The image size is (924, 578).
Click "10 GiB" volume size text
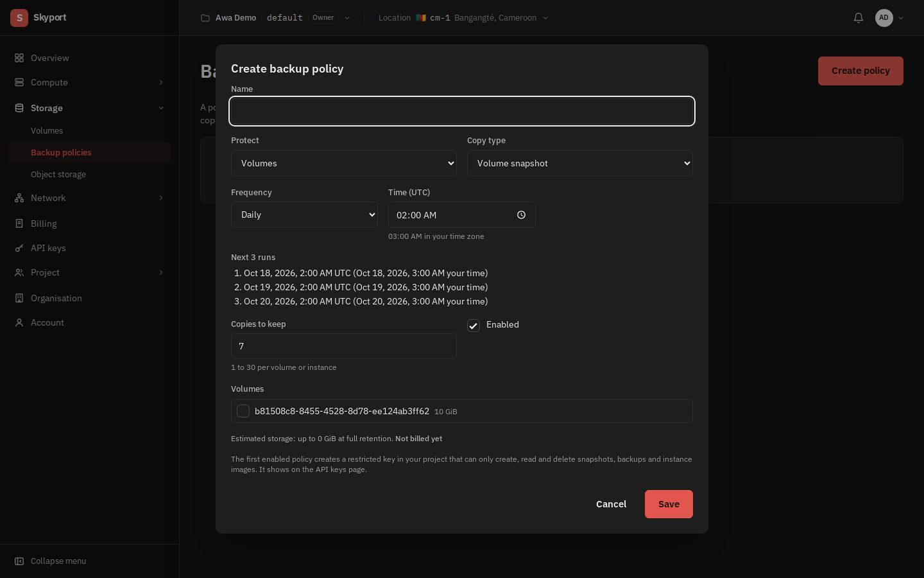pos(446,412)
